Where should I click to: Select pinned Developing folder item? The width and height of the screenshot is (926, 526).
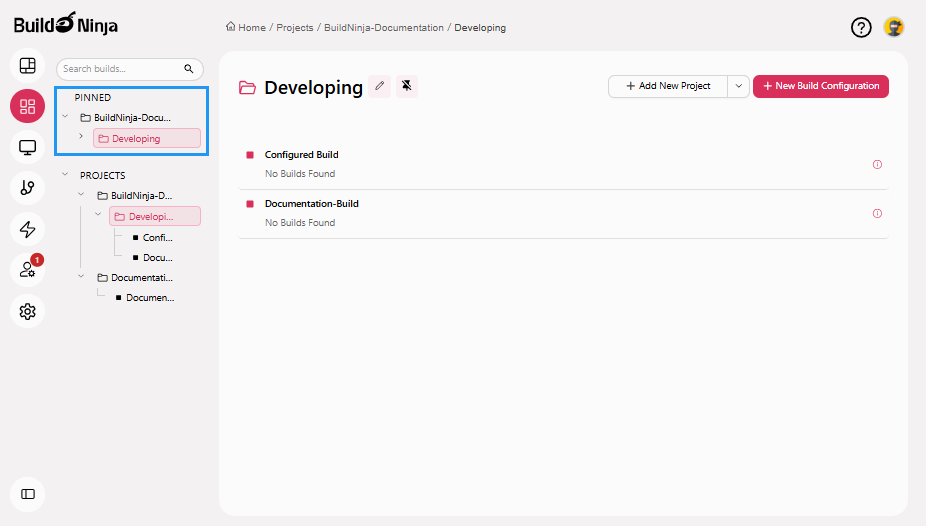coord(147,138)
